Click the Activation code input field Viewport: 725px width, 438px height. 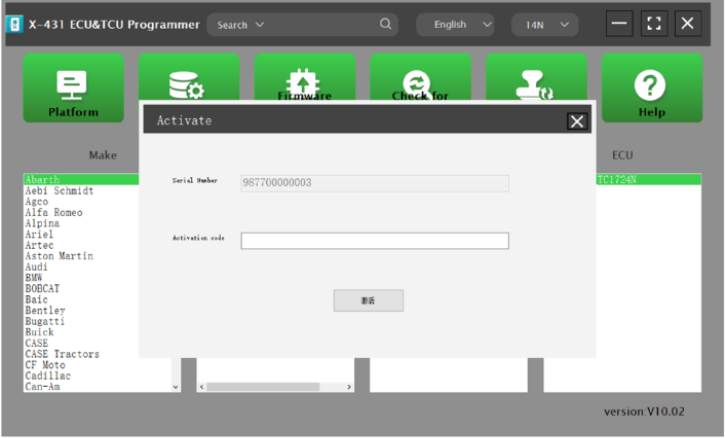[374, 241]
